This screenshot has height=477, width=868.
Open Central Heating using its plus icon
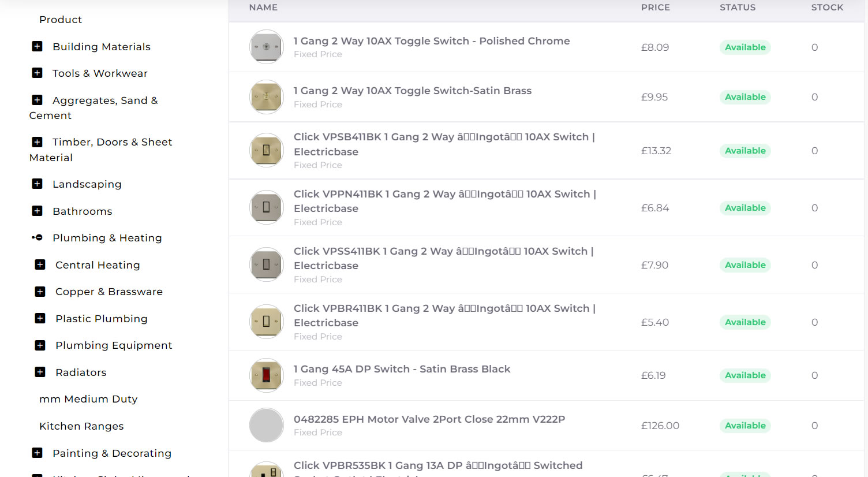tap(40, 264)
